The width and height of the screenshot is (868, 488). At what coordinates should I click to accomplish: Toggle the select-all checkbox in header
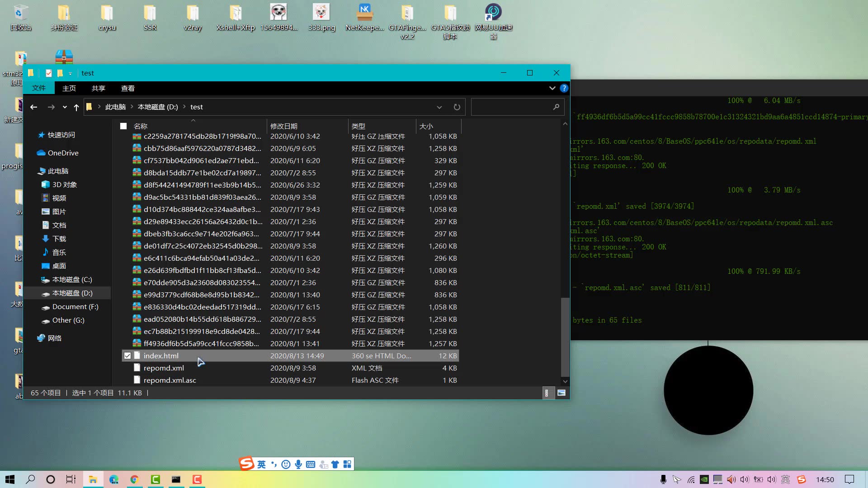[x=123, y=126]
